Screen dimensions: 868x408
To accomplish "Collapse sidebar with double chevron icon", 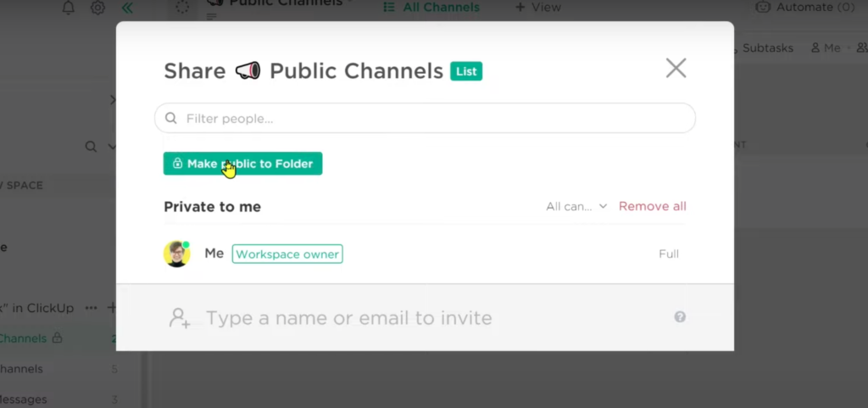I will coord(127,8).
